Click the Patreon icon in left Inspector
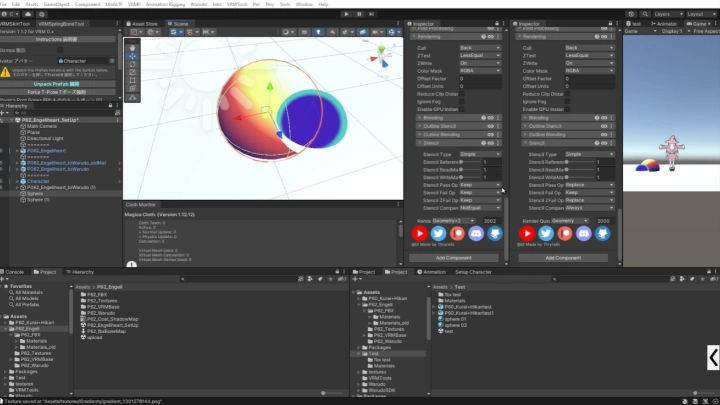The image size is (720, 405). click(x=455, y=233)
